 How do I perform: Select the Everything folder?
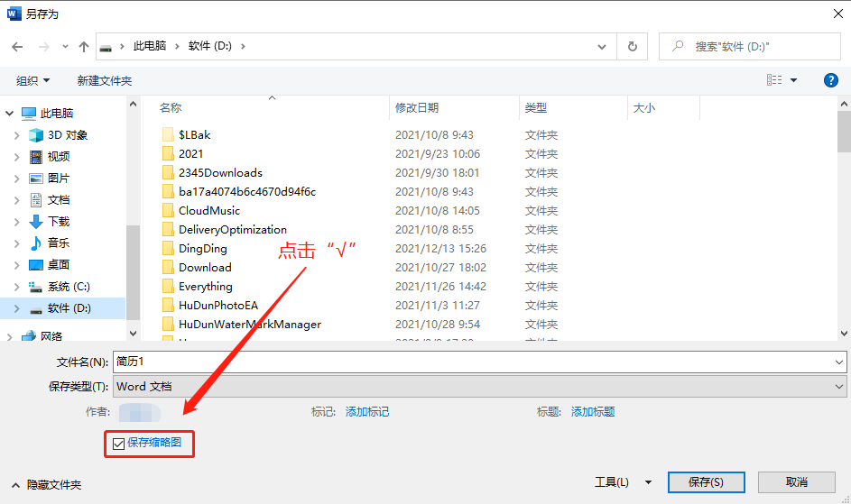[205, 287]
